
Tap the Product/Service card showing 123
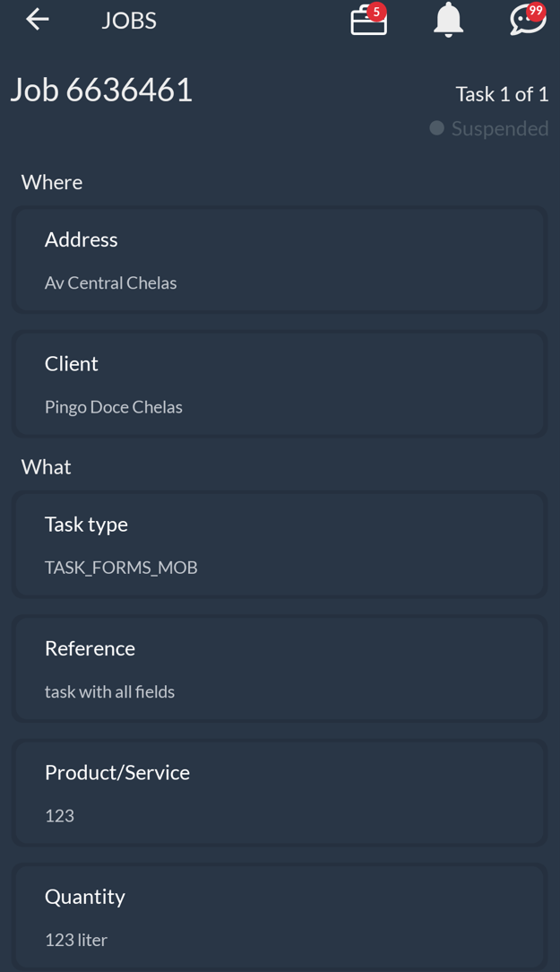click(x=280, y=793)
